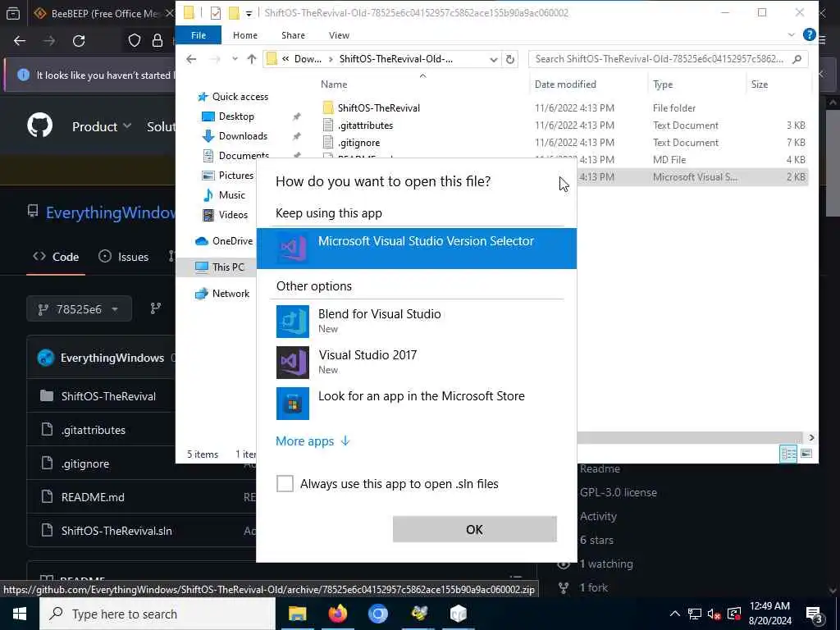Click the browser site padlock icon
840x630 pixels.
157,41
